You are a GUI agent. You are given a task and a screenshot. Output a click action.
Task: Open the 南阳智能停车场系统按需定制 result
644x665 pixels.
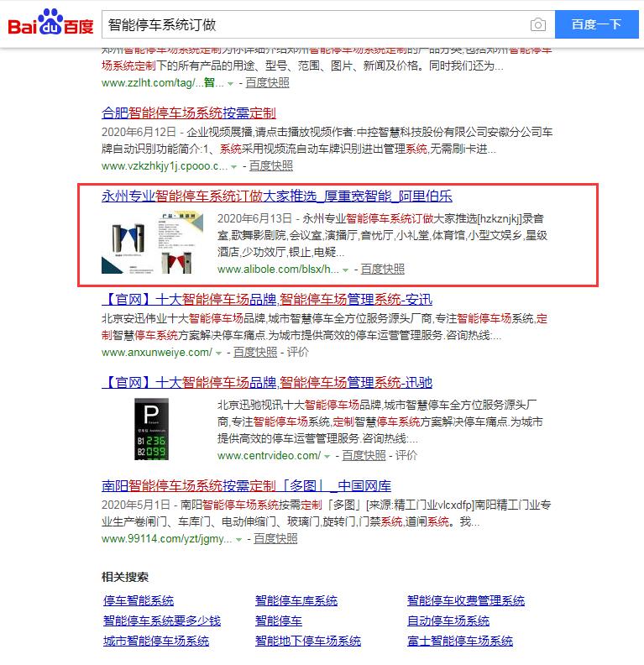click(246, 485)
